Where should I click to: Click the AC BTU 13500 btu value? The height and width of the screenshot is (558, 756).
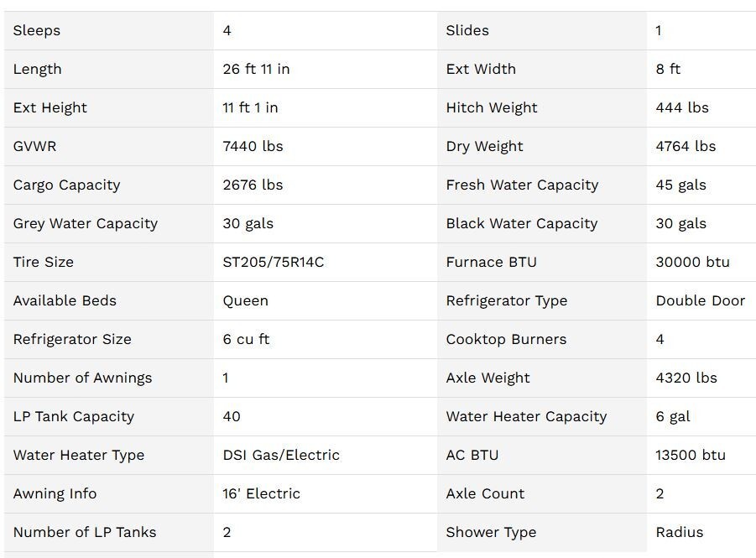coord(691,455)
